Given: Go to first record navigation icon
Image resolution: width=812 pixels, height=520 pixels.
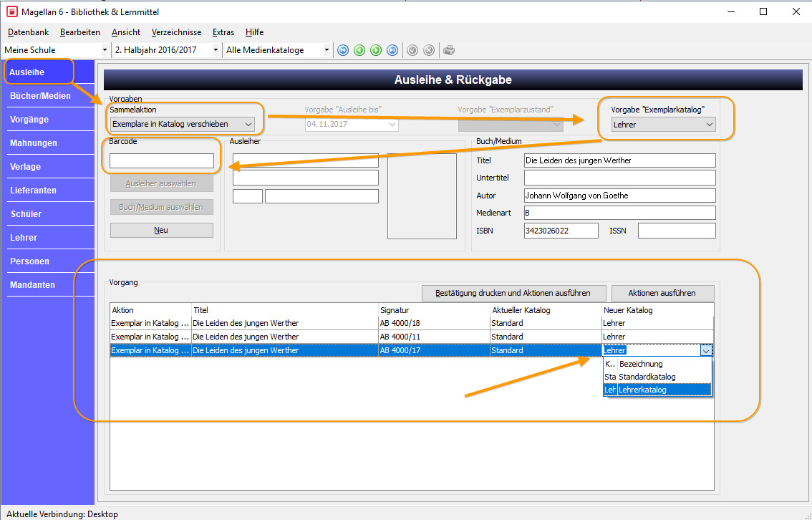Looking at the screenshot, I should click(x=343, y=50).
